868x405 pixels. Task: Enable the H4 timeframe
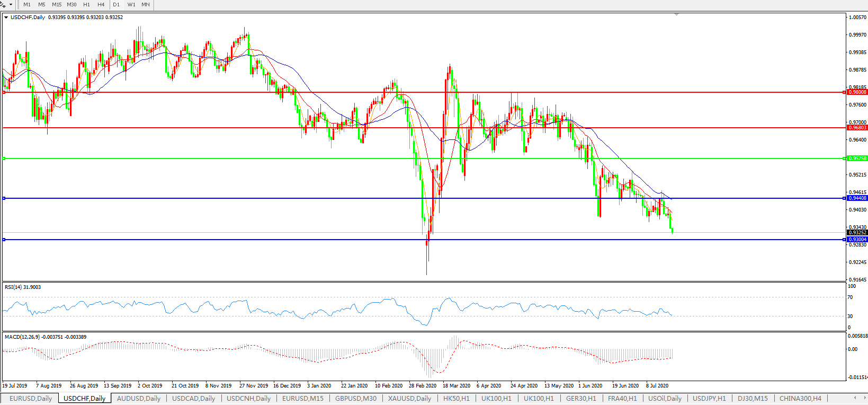[x=101, y=4]
